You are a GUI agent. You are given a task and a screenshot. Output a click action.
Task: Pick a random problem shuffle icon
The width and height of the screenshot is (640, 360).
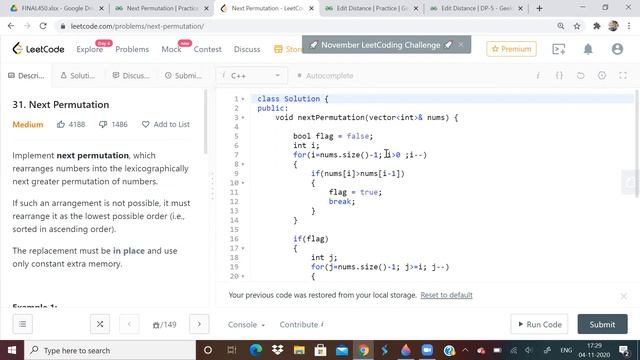(x=100, y=324)
